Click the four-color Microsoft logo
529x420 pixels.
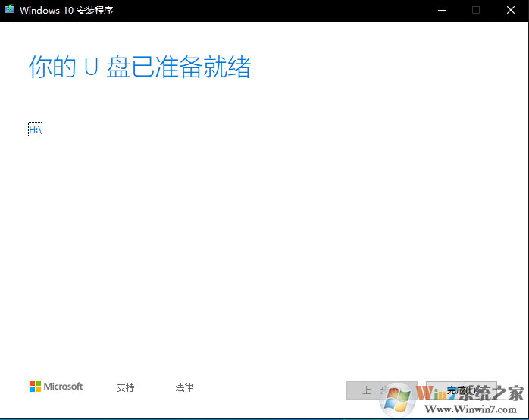click(x=35, y=387)
